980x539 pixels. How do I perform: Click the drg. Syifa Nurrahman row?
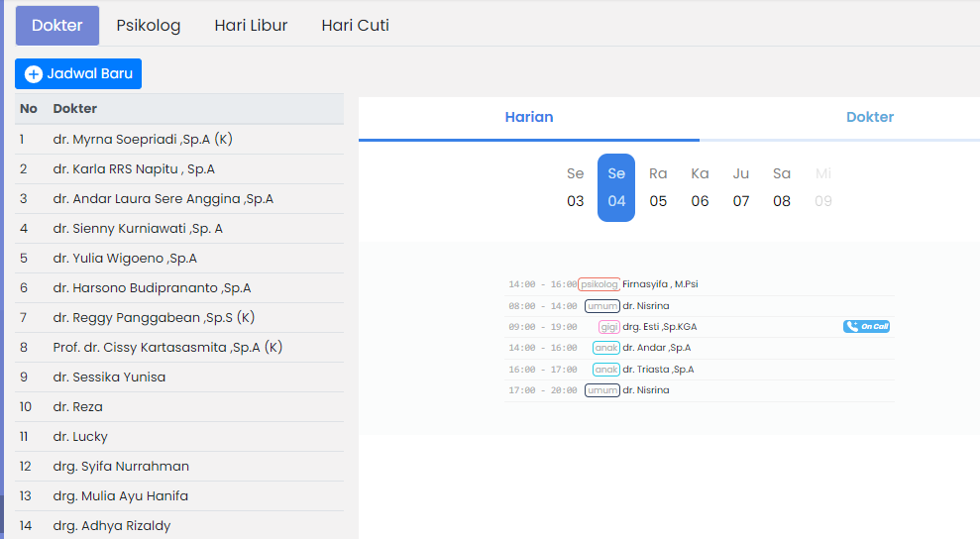pos(121,467)
